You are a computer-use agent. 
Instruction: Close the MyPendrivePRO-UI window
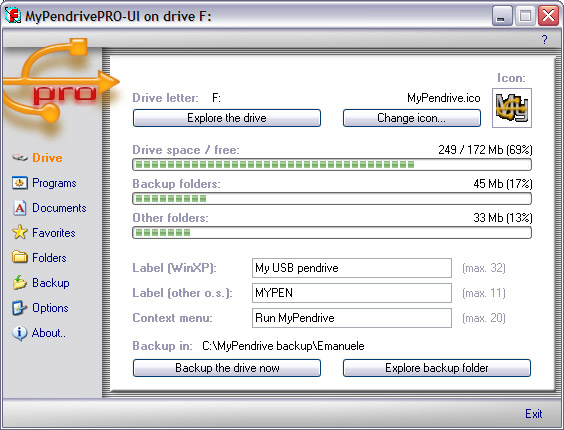click(548, 16)
